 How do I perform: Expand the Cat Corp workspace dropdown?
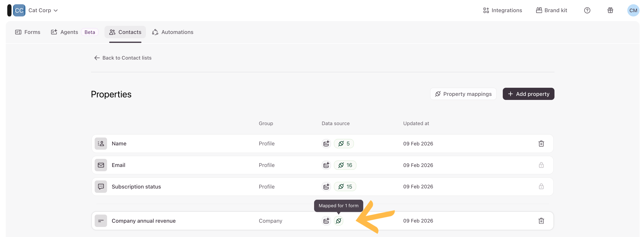(x=43, y=10)
